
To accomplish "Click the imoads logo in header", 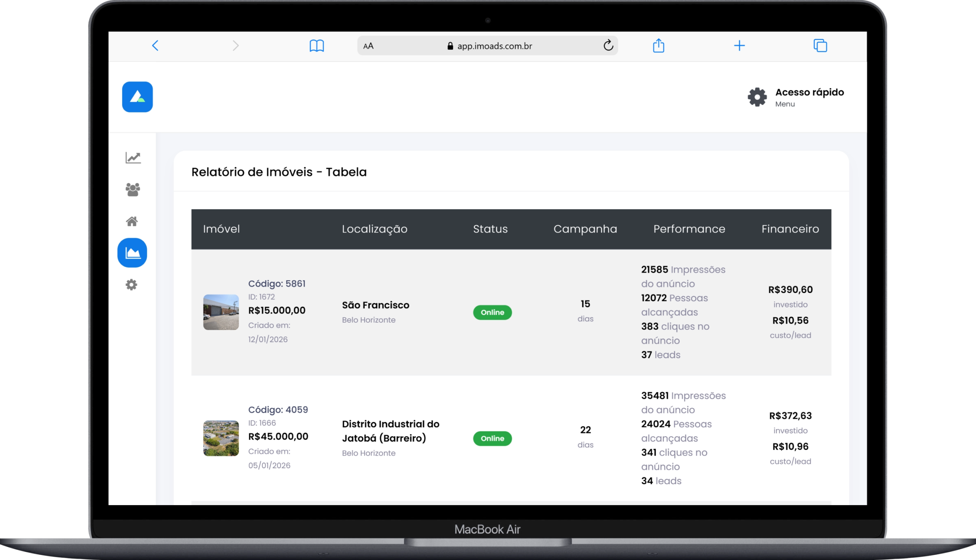I will coord(137,97).
